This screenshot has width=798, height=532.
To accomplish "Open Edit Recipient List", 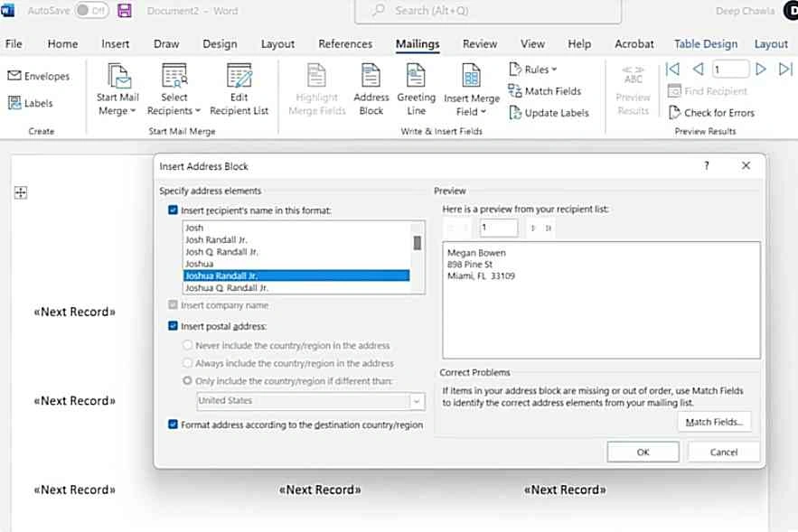I will click(x=239, y=90).
